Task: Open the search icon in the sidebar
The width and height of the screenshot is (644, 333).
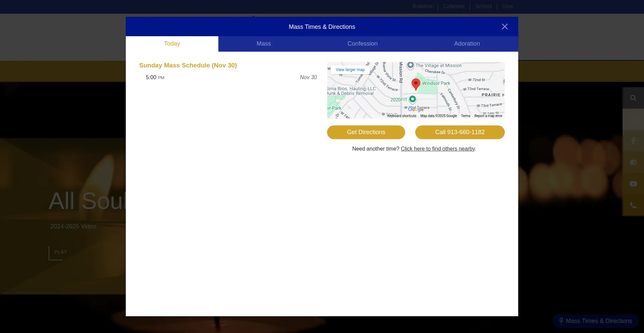Action: (x=633, y=98)
